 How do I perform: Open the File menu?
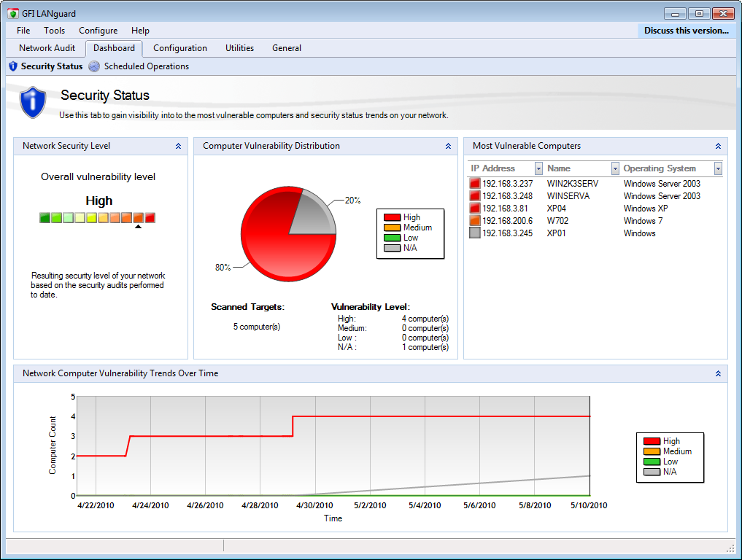23,31
